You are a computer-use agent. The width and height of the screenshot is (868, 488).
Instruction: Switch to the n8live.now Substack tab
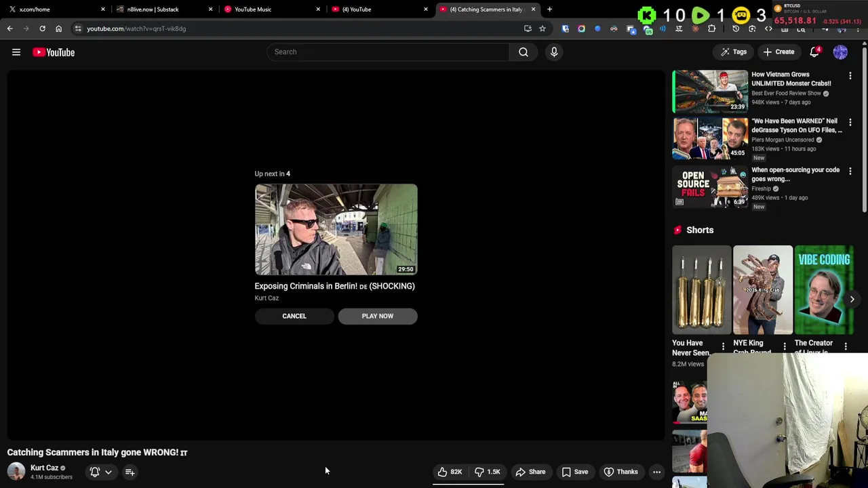163,9
